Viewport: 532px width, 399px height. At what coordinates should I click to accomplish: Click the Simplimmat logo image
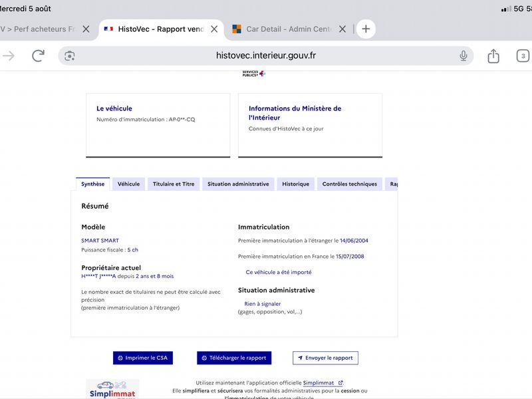click(x=112, y=389)
